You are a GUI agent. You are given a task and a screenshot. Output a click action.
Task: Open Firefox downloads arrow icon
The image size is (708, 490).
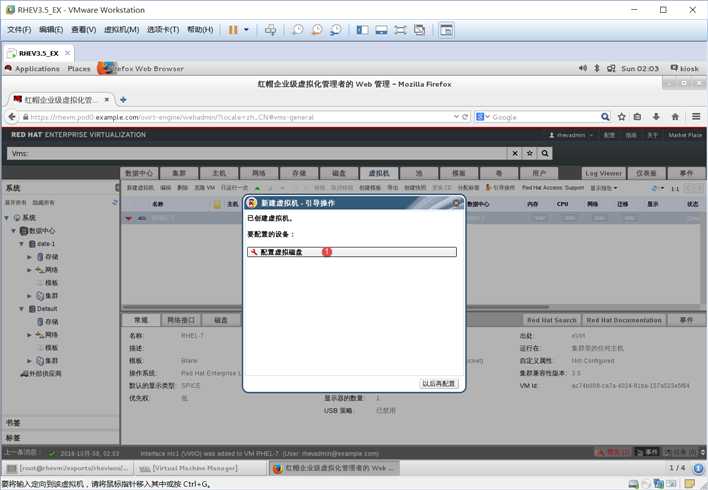pos(656,117)
